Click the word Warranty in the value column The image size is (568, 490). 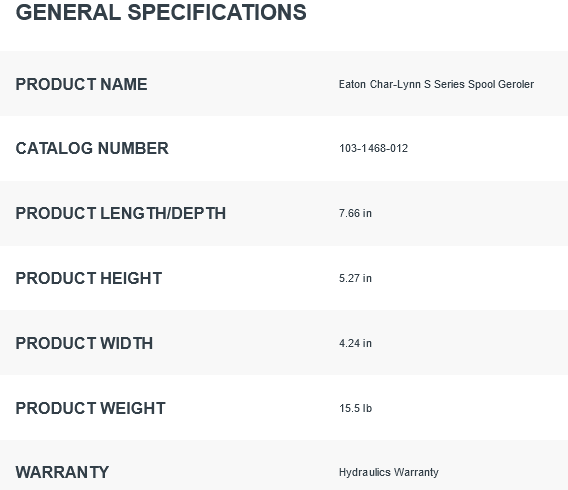tap(416, 473)
